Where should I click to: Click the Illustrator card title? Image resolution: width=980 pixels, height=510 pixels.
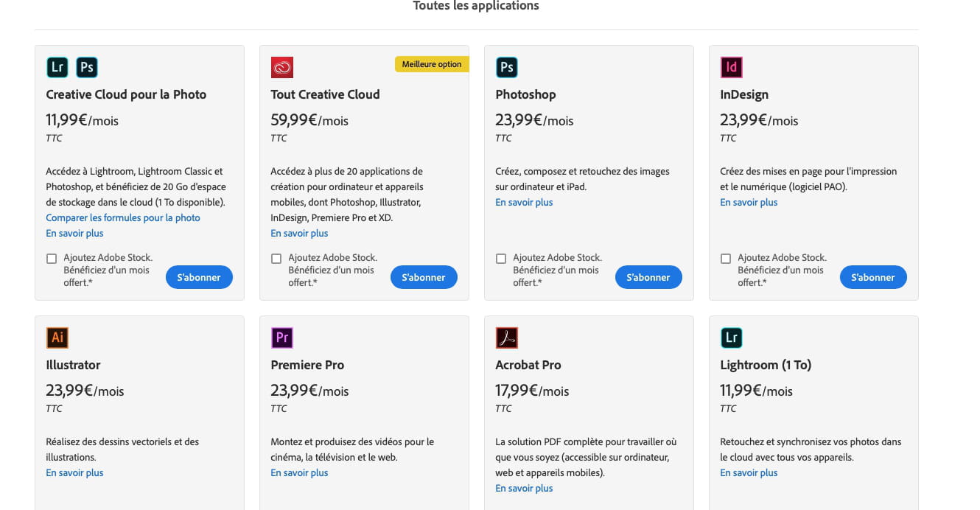[x=73, y=365]
